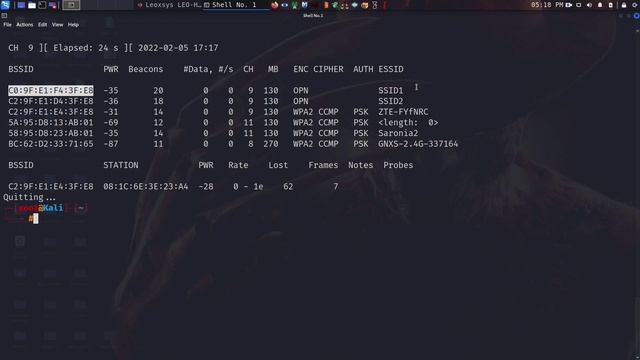The image size is (640, 360).
Task: Click the lock screen padlock icon
Action: [x=624, y=5]
